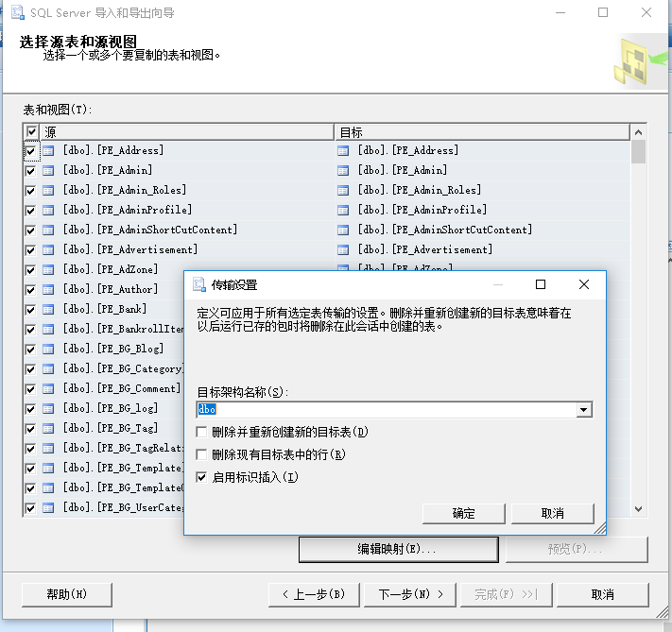The height and width of the screenshot is (632, 672).
Task: Click the source table icon for PE_Address
Action: (x=49, y=150)
